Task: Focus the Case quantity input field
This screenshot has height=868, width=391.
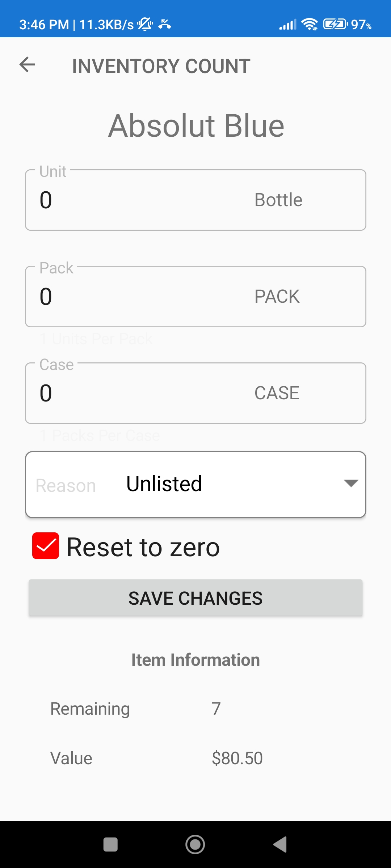Action: [138, 393]
